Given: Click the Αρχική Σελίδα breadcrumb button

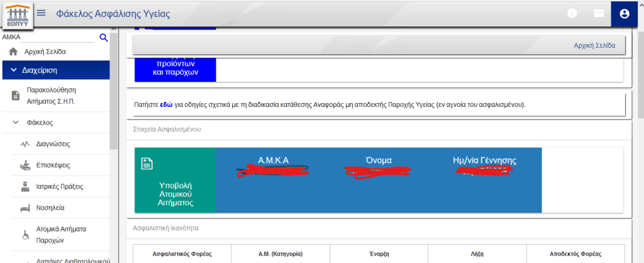Looking at the screenshot, I should (594, 45).
